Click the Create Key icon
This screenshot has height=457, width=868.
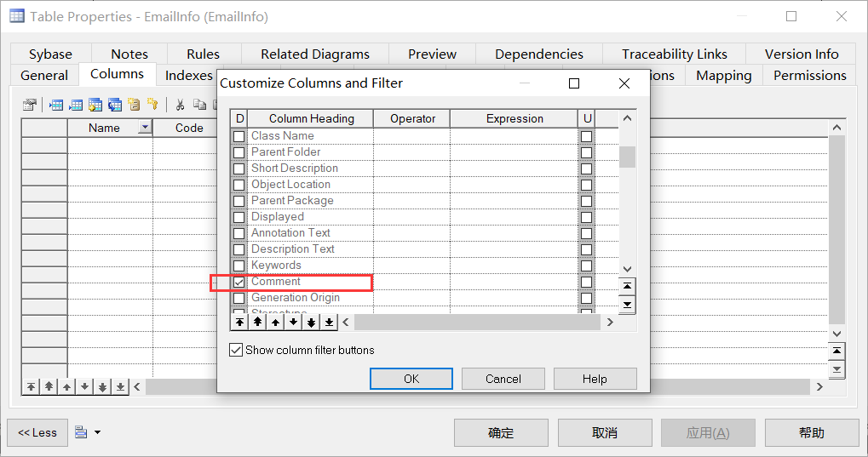click(152, 105)
